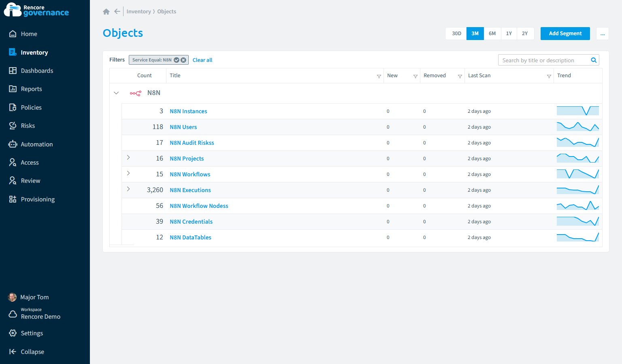Open Automation via its robot icon

[x=13, y=144]
